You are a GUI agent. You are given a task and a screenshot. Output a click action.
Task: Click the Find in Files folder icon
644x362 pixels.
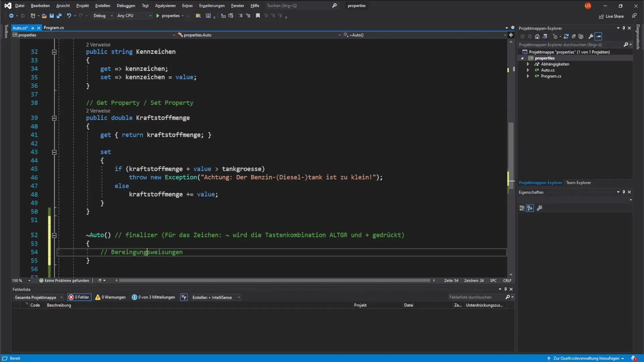(x=198, y=16)
